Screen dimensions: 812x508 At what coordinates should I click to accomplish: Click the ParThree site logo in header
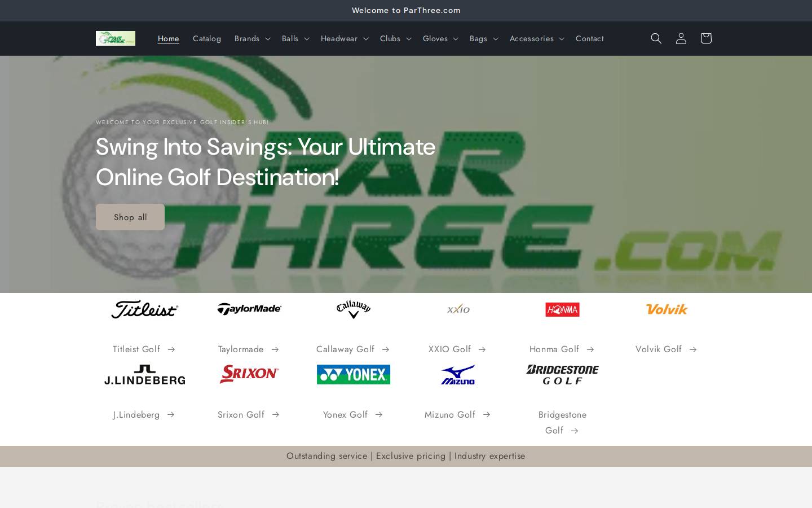pyautogui.click(x=116, y=38)
